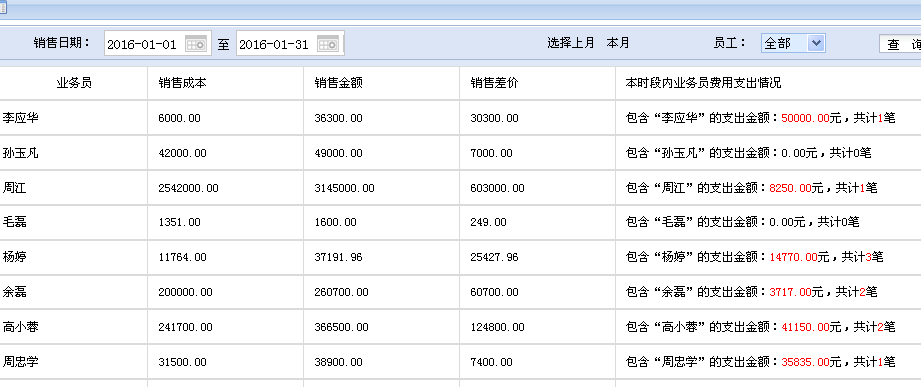
Task: Click sales cost value 1351.00
Action: tap(179, 223)
